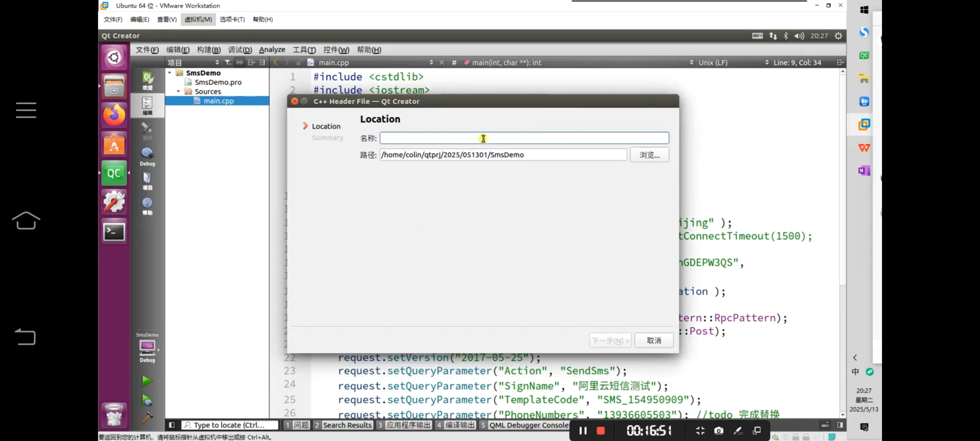Open the Help mode icon

[x=147, y=205]
